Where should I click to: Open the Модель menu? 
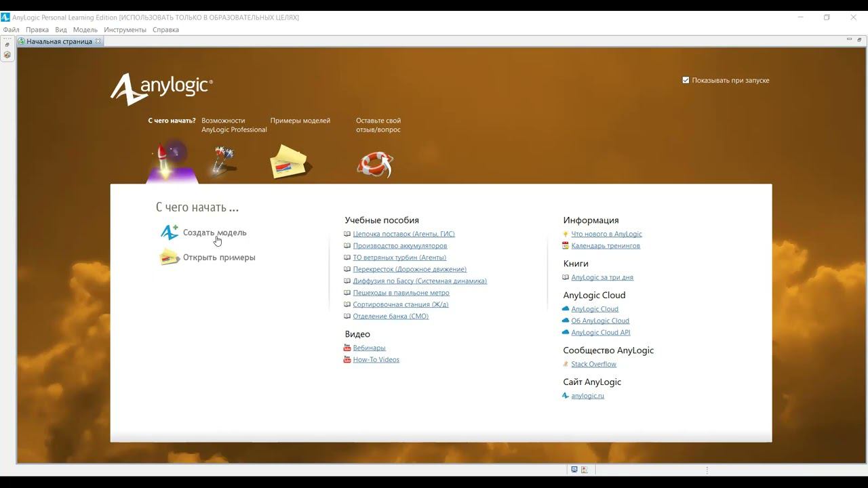(85, 30)
